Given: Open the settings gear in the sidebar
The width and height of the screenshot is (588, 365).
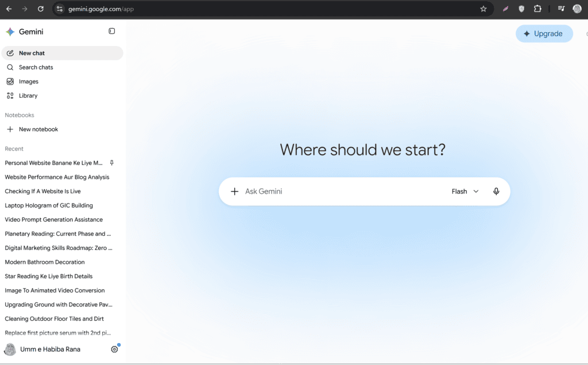Looking at the screenshot, I should tap(114, 349).
